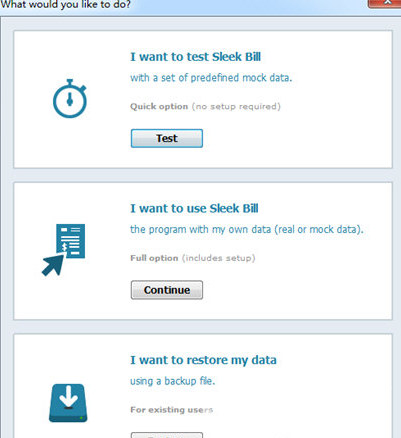This screenshot has width=401, height=438.
Task: Select the I want to use Sleek Bill heading
Action: [x=194, y=208]
